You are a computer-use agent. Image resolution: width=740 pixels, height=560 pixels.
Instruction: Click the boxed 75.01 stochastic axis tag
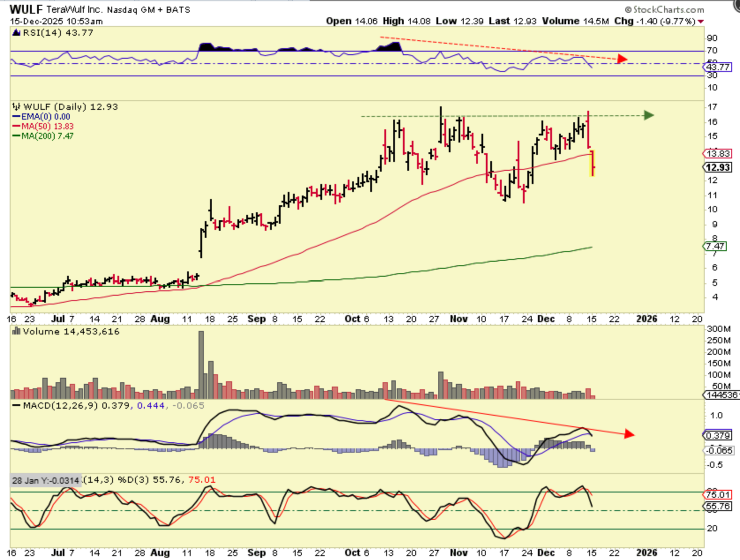717,495
